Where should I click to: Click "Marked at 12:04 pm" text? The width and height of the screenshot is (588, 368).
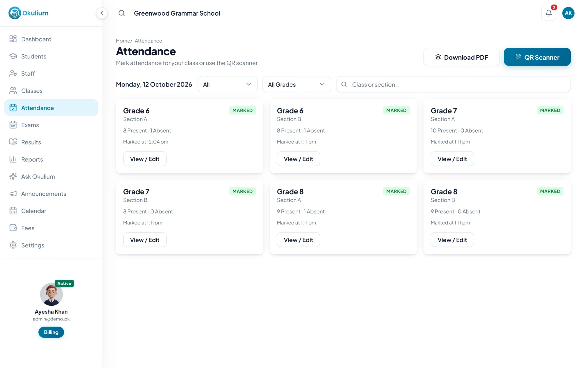click(145, 142)
